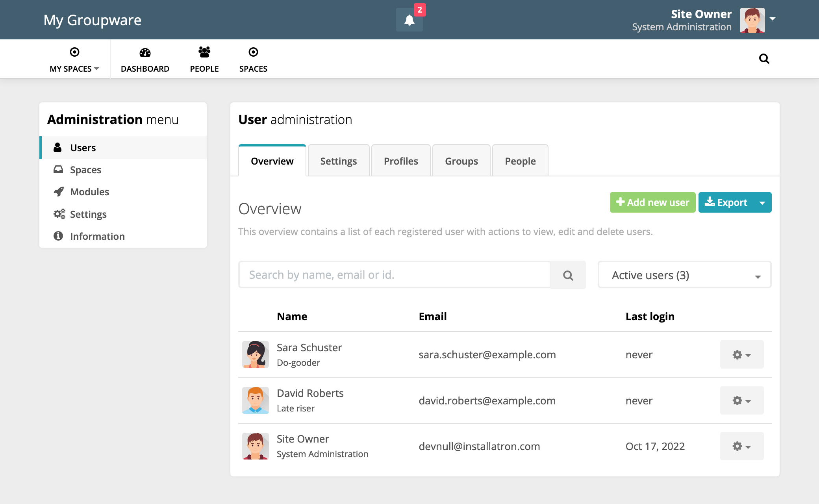Switch to the Profiles tab

[400, 161]
